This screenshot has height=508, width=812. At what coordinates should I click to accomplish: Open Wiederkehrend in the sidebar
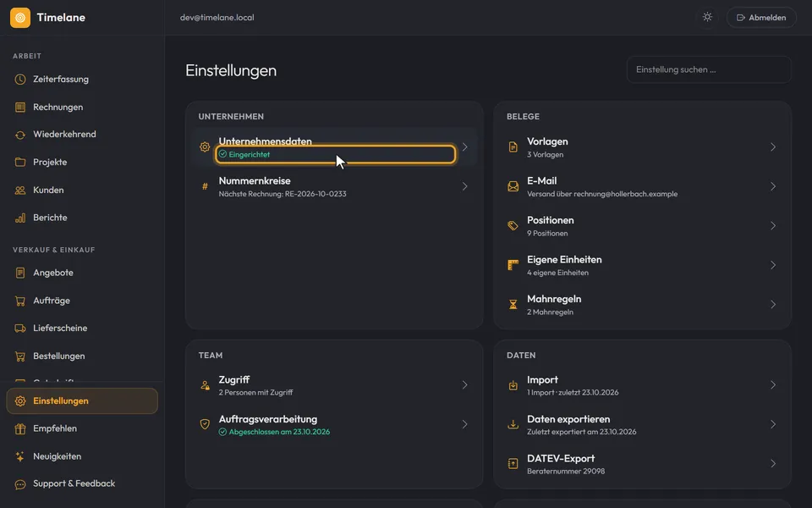[x=82, y=135]
